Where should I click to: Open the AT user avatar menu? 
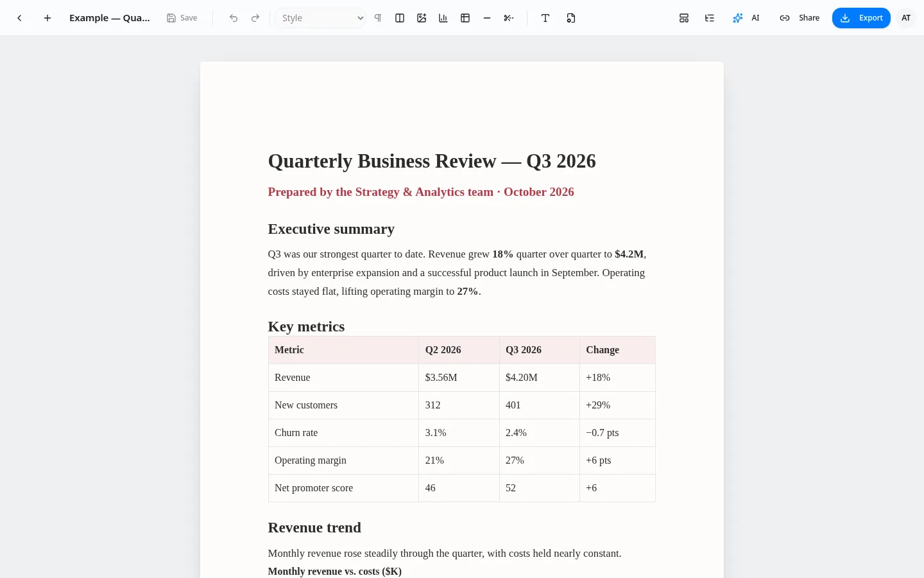coord(906,18)
